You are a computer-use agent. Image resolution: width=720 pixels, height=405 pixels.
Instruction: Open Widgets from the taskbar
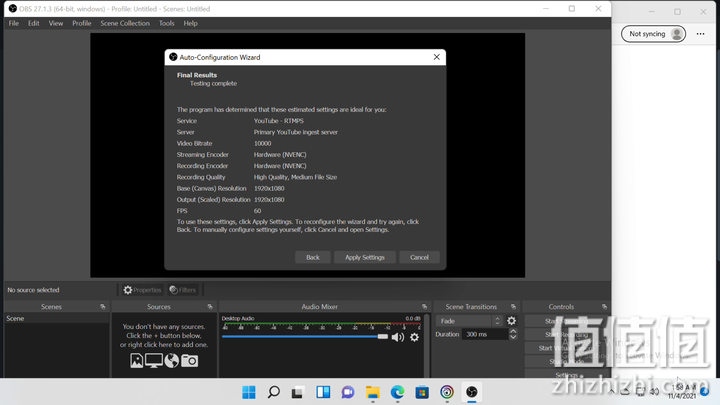click(323, 392)
